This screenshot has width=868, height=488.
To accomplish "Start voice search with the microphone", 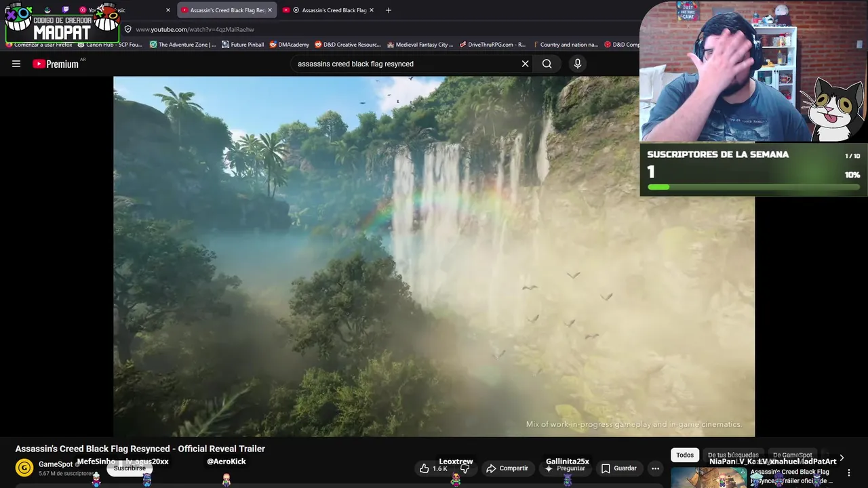I will [x=578, y=64].
